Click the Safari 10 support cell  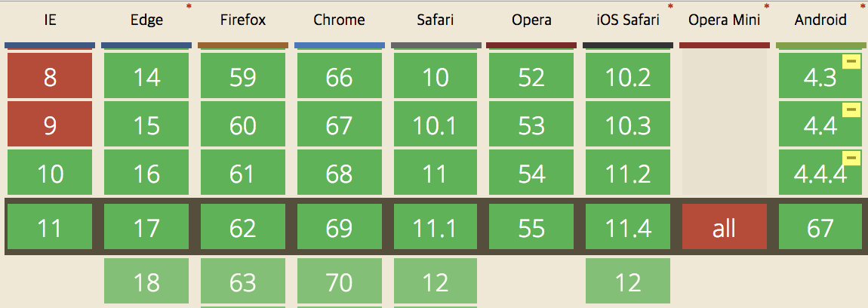(x=436, y=75)
